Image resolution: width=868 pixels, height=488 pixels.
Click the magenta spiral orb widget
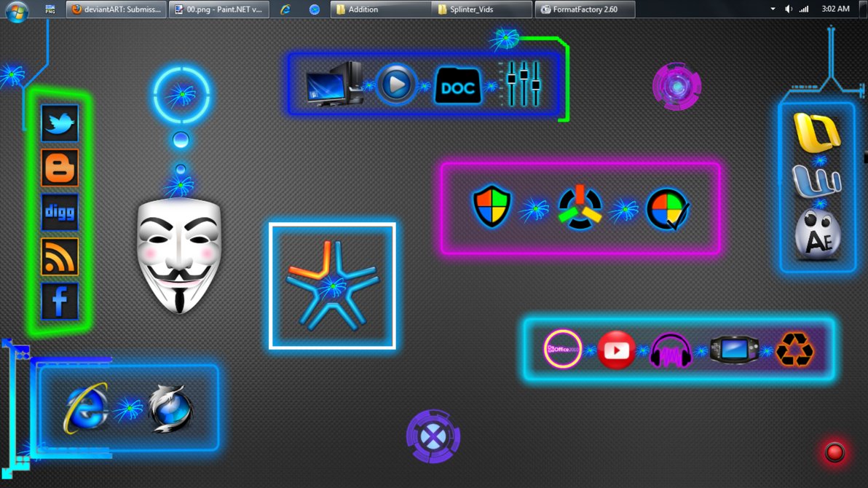pos(676,87)
